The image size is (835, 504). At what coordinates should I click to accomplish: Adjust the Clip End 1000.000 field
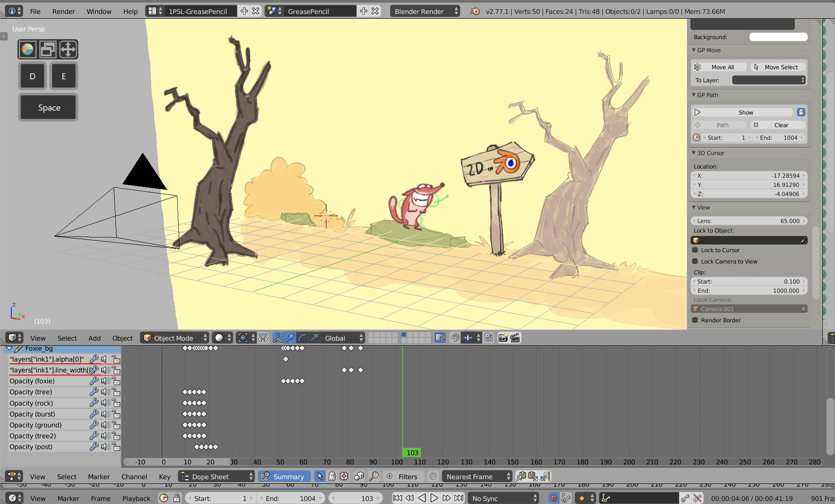[x=749, y=291]
